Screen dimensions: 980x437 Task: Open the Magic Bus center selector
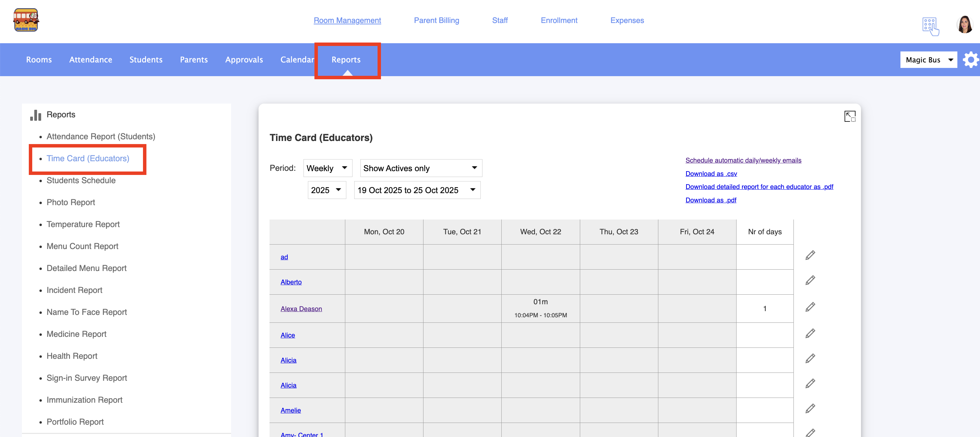[928, 60]
